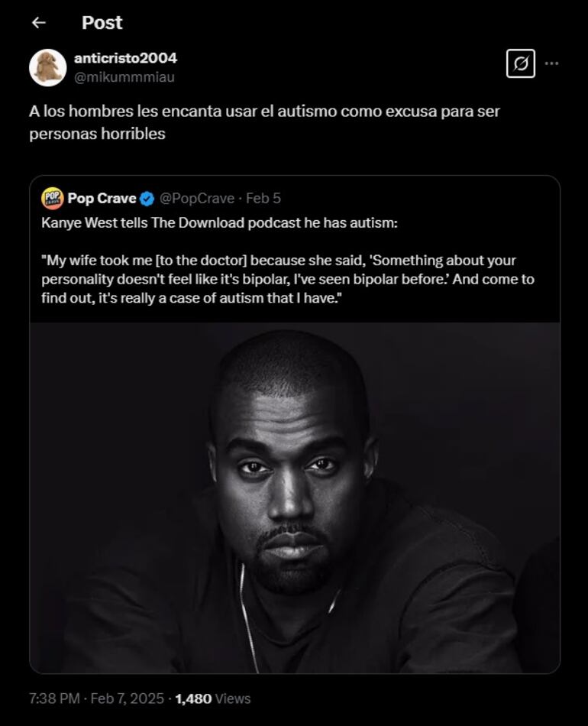Open anticristo2004's profile picture
Screen dimensions: 588x726
(x=47, y=67)
